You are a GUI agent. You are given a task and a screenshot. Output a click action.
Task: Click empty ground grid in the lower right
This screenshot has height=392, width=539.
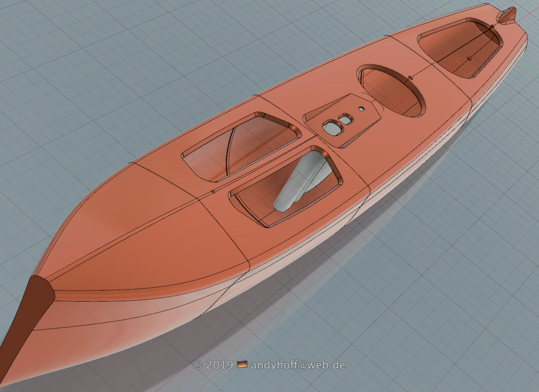pos(465,318)
